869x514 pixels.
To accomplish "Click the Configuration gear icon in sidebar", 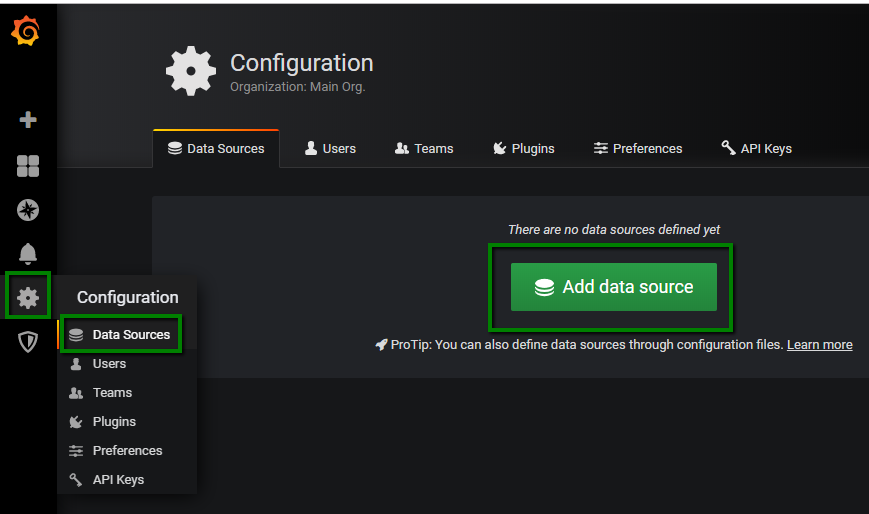I will tap(28, 297).
